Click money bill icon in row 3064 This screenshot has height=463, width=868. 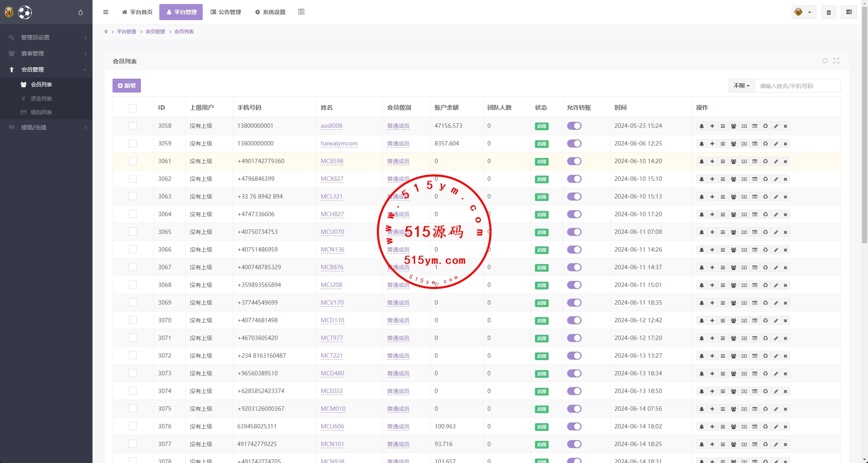click(x=744, y=215)
